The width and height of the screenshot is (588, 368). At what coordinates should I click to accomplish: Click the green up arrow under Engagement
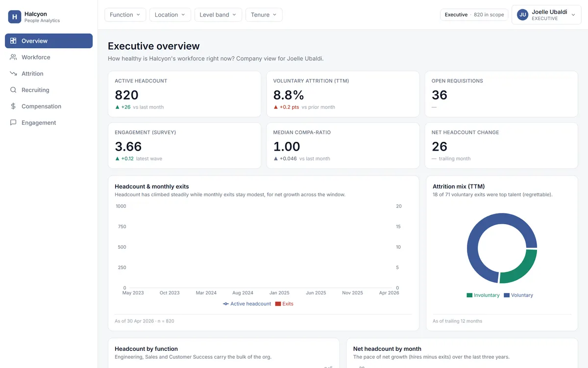(117, 158)
